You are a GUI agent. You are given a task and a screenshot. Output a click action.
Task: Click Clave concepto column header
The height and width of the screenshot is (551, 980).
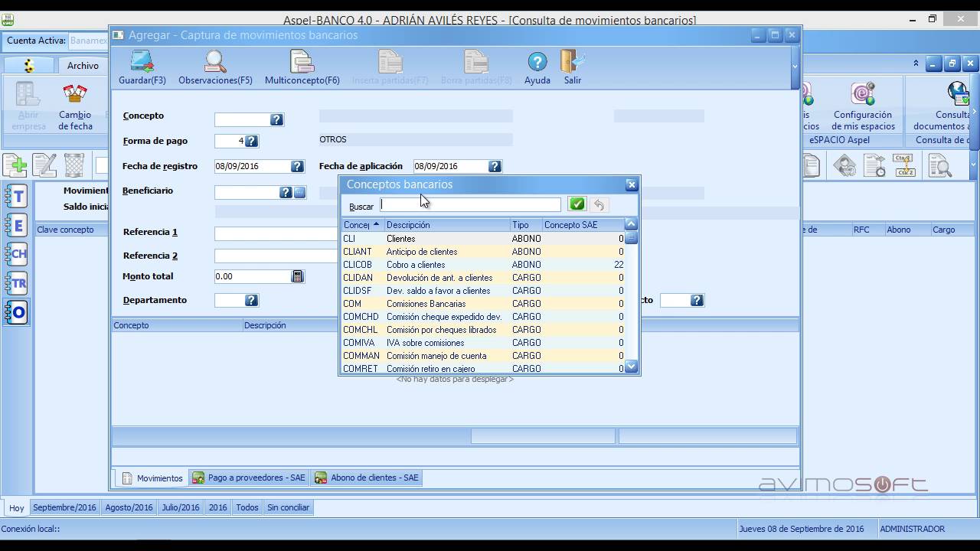(x=70, y=230)
